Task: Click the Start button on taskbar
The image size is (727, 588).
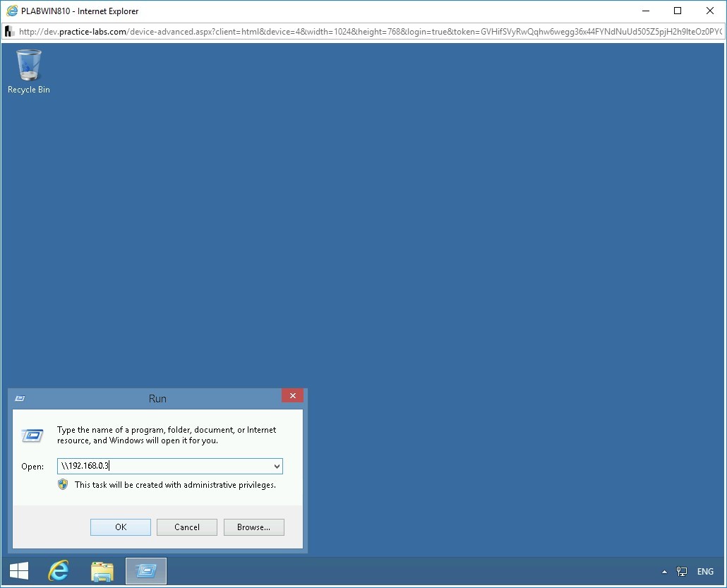Action: click(x=18, y=571)
